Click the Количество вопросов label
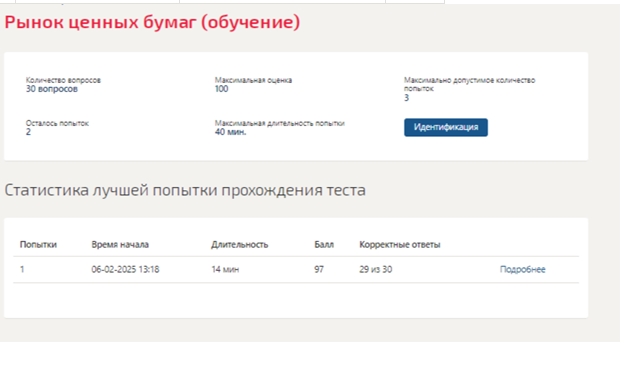Image resolution: width=632 pixels, height=383 pixels. (x=63, y=80)
